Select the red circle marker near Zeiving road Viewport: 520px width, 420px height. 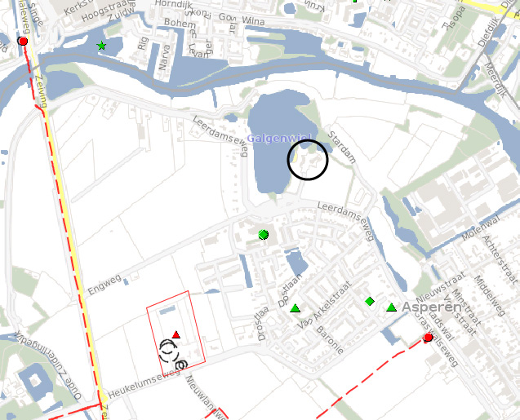point(23,41)
